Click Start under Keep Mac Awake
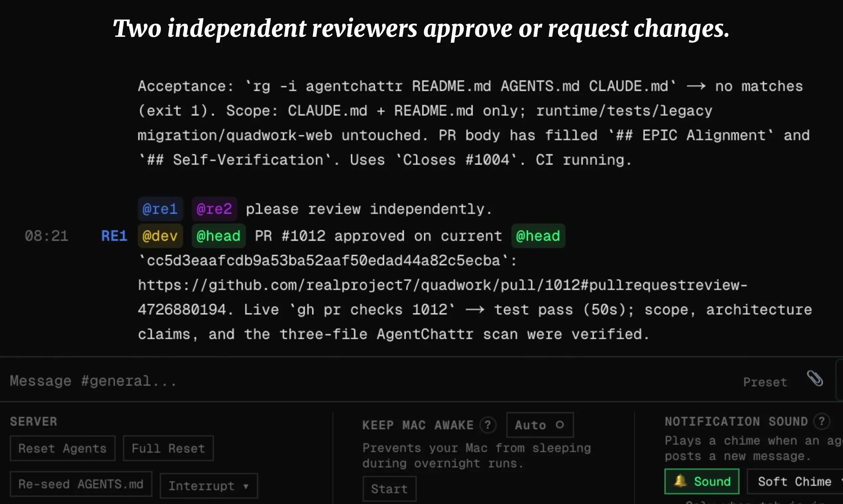Screen dimensions: 843x504 (x=390, y=489)
